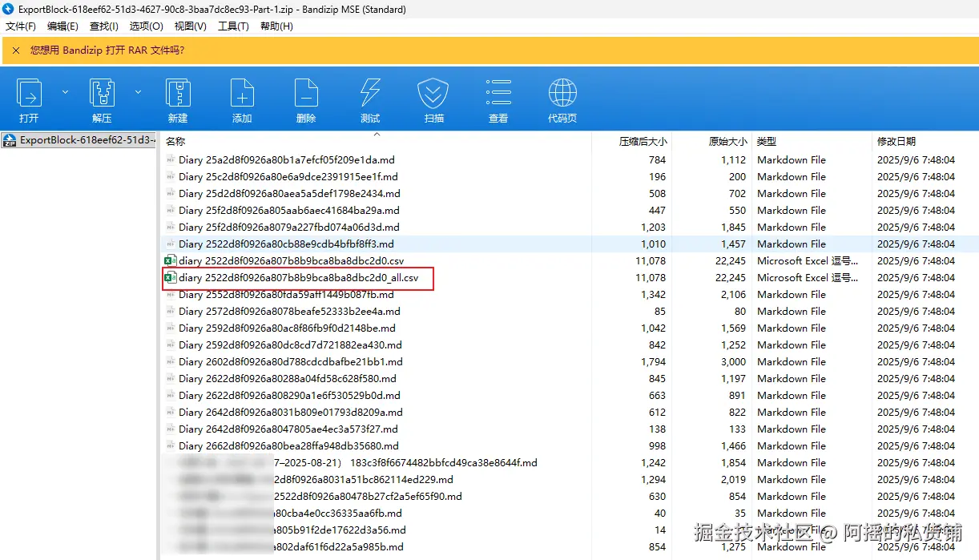Screen dimensions: 979x560
Task: Click the Delete (删除) toolbar icon
Action: pos(306,94)
